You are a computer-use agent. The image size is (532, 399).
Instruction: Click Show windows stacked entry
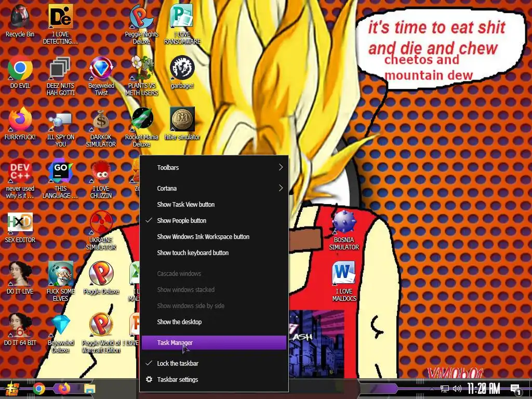[214, 290]
